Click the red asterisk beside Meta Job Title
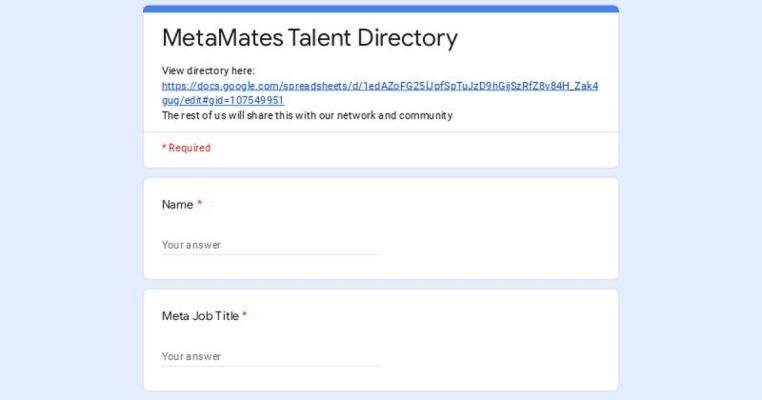Viewport: 762px width, 400px height. 245,316
